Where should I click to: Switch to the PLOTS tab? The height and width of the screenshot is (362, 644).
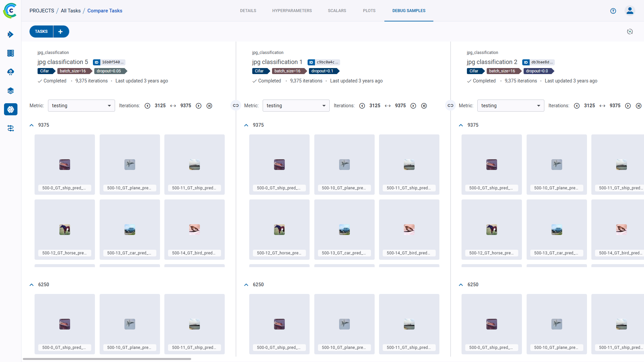(369, 11)
